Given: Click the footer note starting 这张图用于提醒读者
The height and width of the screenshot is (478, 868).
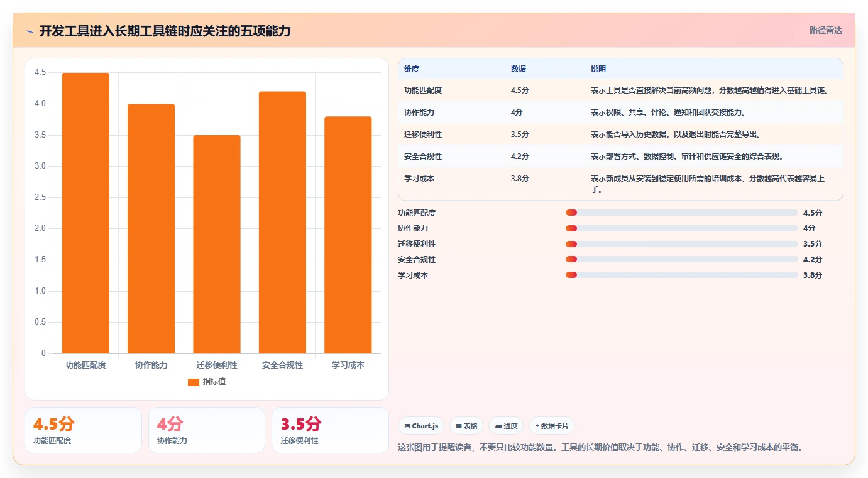Looking at the screenshot, I should [601, 448].
